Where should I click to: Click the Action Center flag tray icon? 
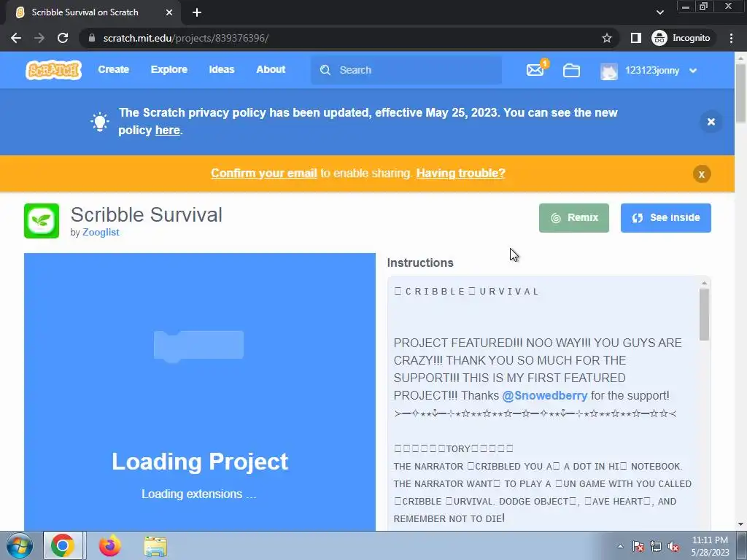point(638,546)
